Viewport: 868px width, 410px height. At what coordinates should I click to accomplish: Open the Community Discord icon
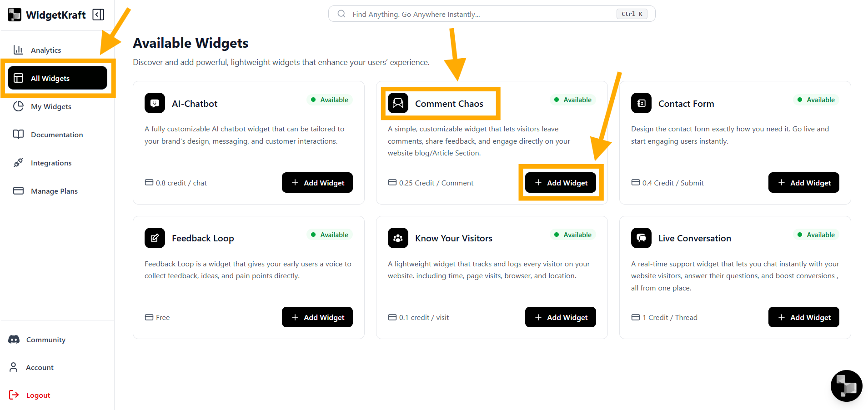14,340
